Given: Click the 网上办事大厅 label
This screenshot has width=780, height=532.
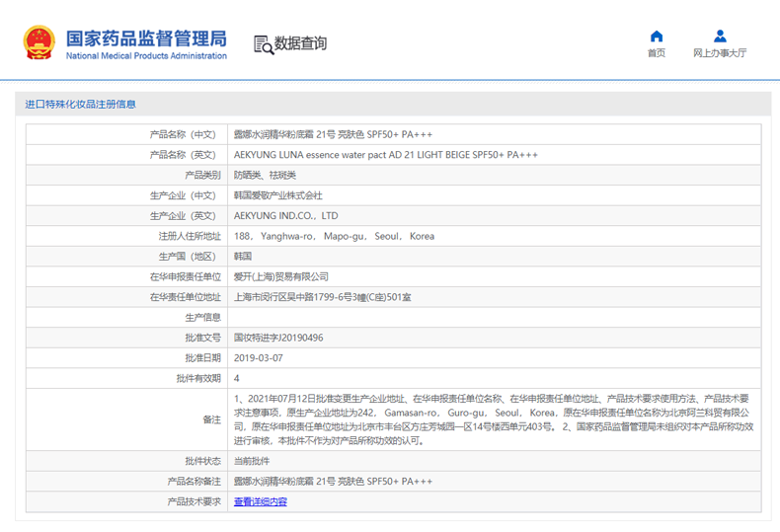Looking at the screenshot, I should [720, 52].
